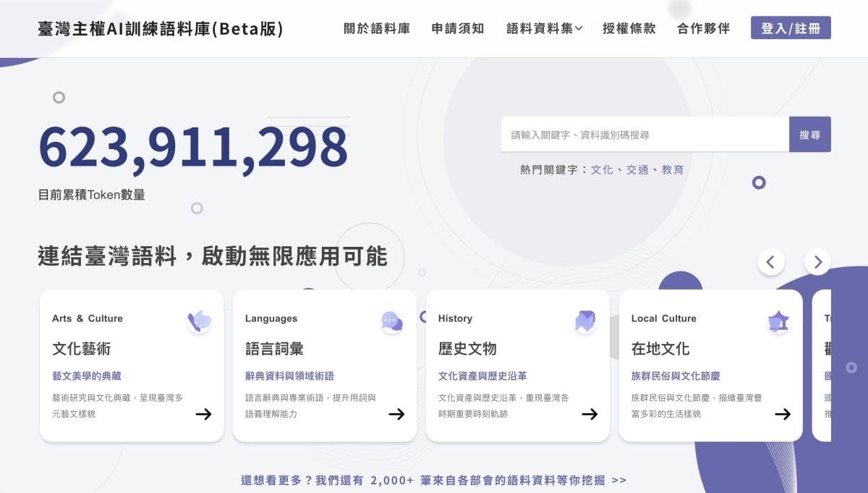
Task: Open 在地文化 via its arrow icon
Action: pos(783,414)
